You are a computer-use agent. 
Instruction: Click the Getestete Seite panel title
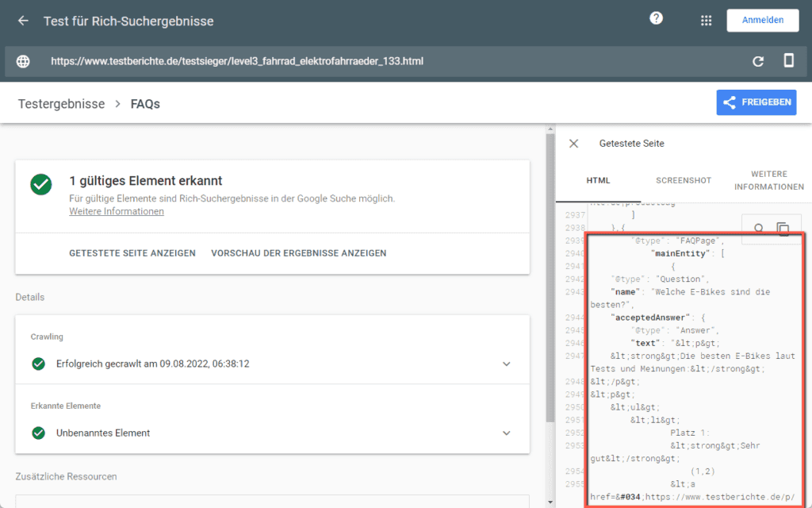click(x=631, y=144)
